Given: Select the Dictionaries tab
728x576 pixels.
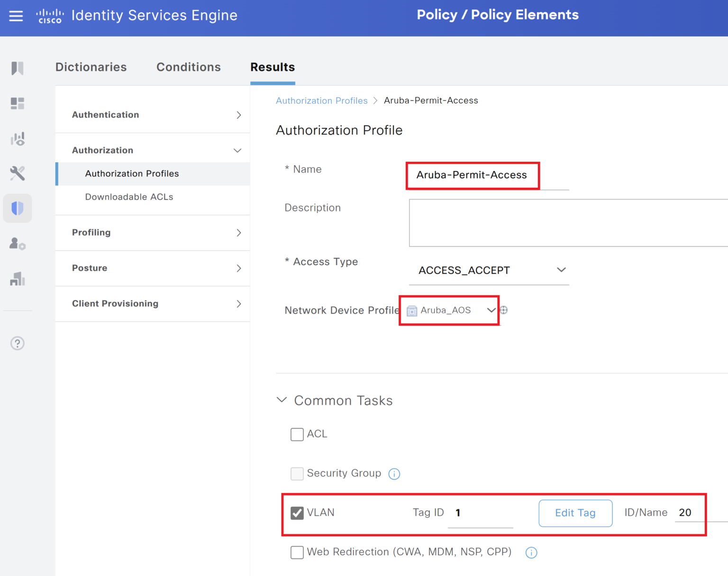Looking at the screenshot, I should (x=91, y=67).
